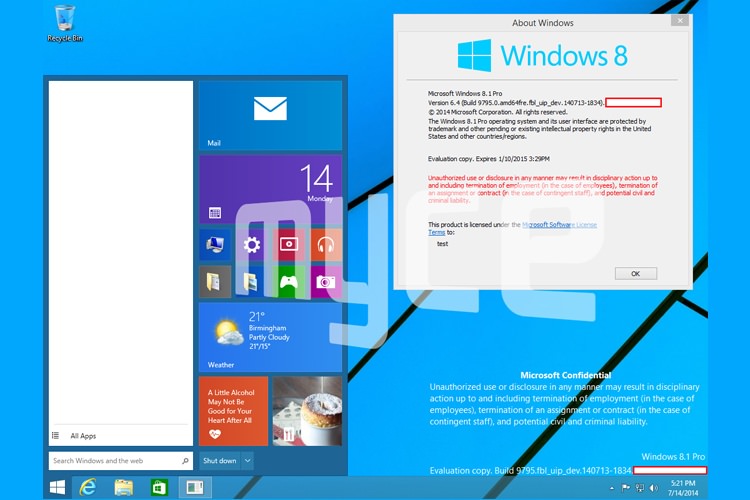Viewport: 750px width, 500px height.
Task: Click the Windows Start button on taskbar
Action: (x=57, y=488)
